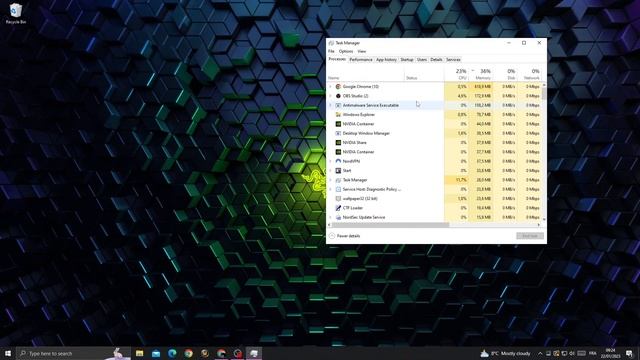Click the wallpaper32 process icon

pyautogui.click(x=338, y=198)
